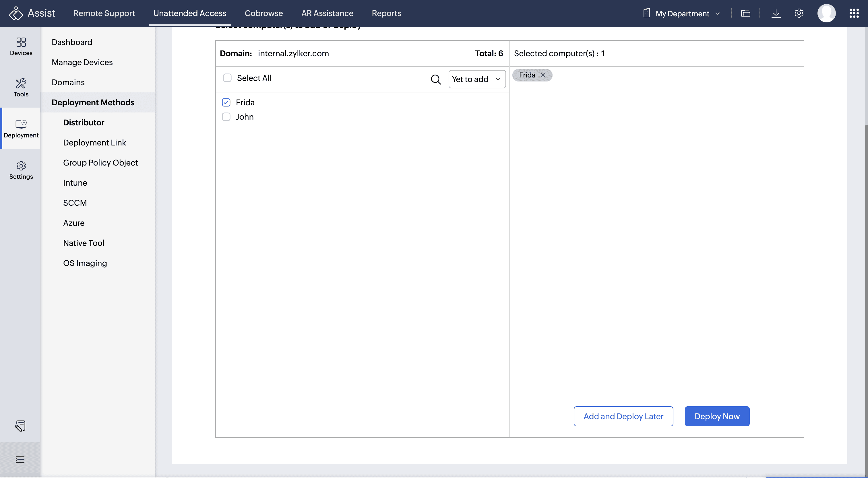Click the download icon in top bar
This screenshot has width=868, height=478.
point(776,13)
